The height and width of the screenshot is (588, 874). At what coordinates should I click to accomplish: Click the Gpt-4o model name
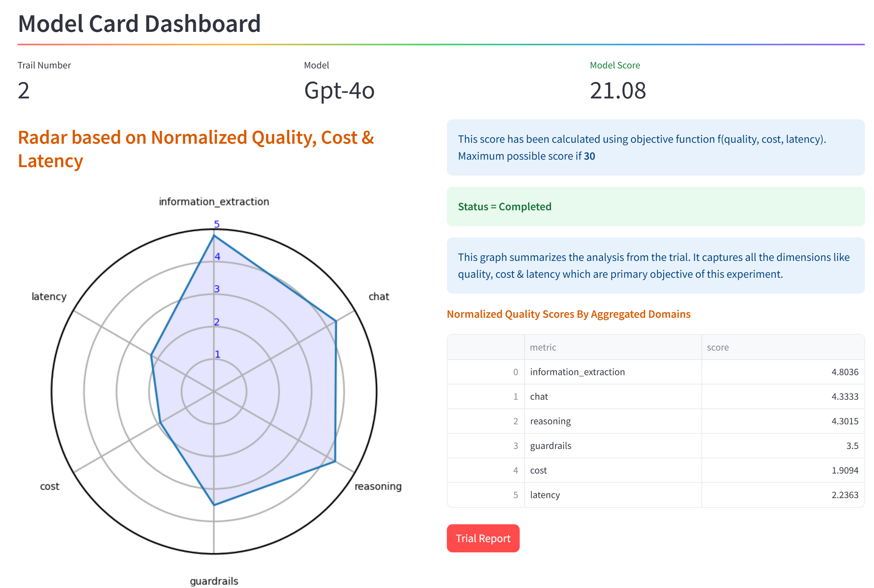click(x=339, y=90)
